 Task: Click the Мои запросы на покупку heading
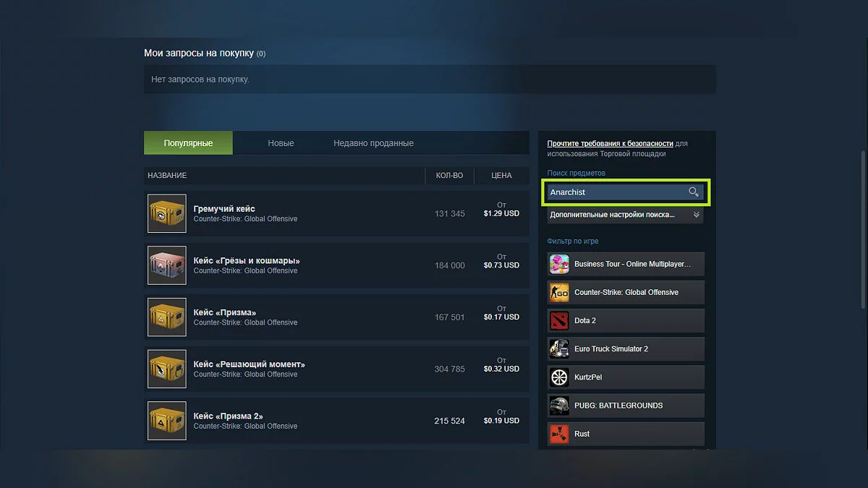coord(199,53)
